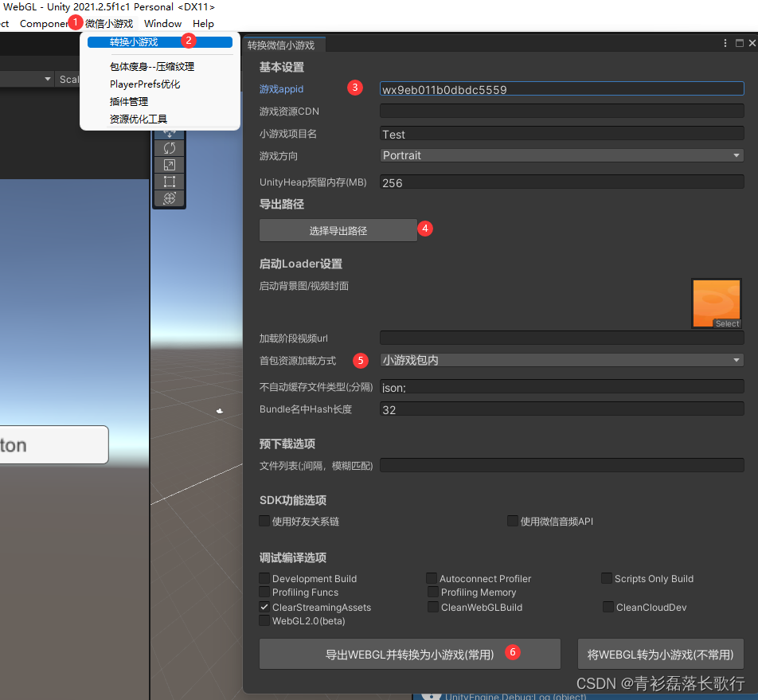The image size is (758, 700).
Task: Click the 启动背景图/视频封面 label
Action: (303, 286)
